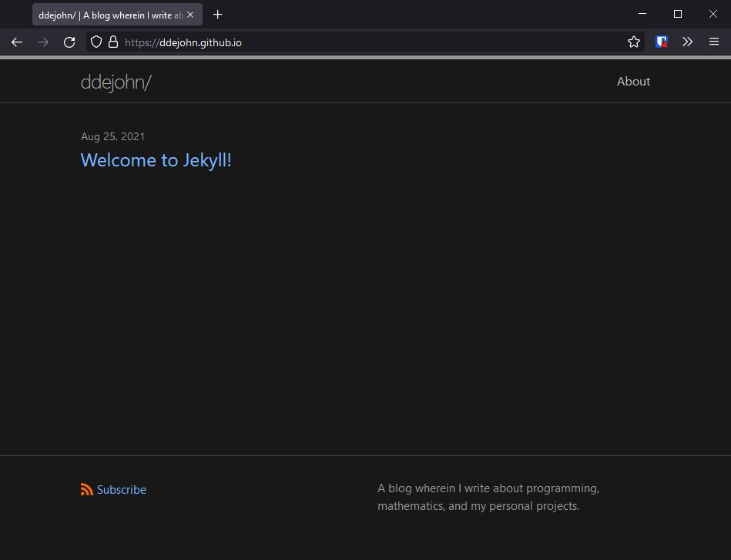
Task: Close the current browser tab
Action: [190, 14]
